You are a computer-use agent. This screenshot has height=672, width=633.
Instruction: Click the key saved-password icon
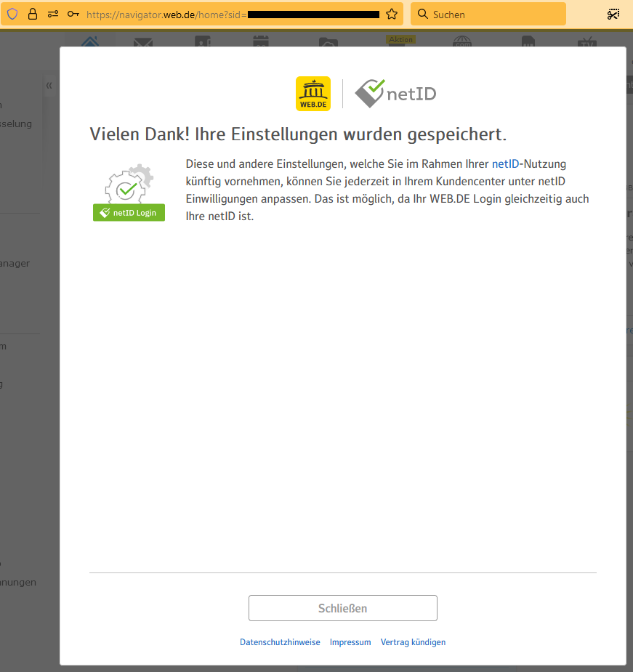pos(73,14)
